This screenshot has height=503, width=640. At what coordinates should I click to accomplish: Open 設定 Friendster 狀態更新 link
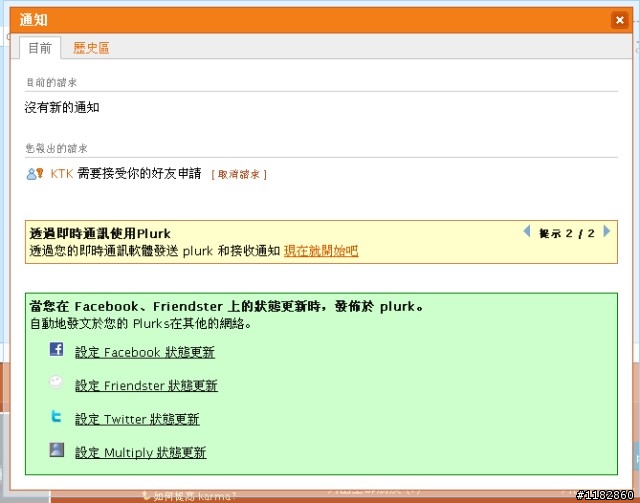146,386
